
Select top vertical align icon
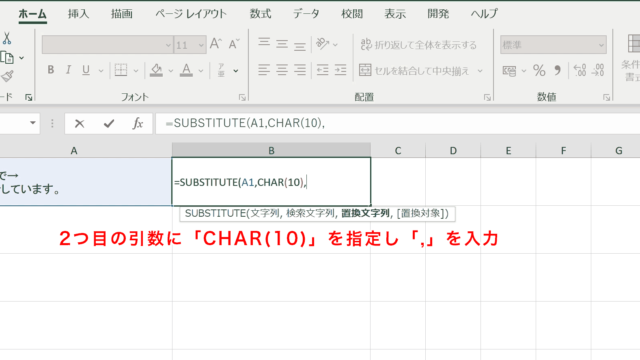pos(264,43)
